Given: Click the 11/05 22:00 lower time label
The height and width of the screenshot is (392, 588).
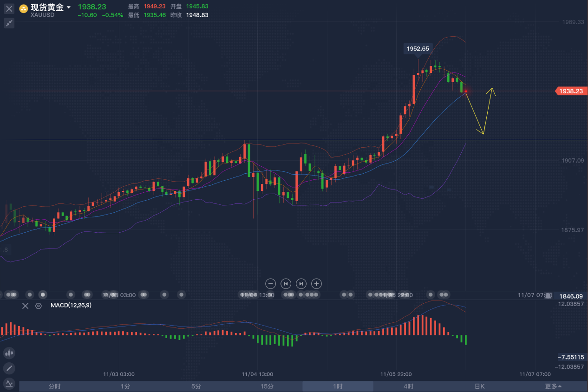Looking at the screenshot, I should point(396,374).
